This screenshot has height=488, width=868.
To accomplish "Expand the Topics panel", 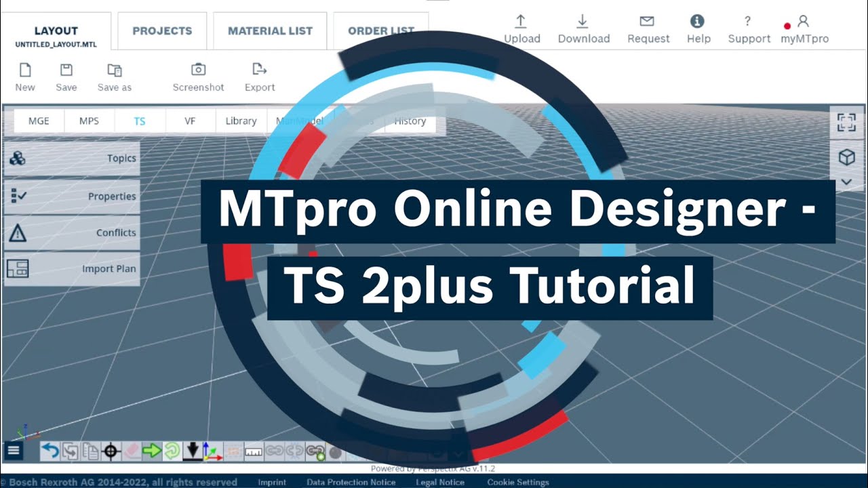I will [72, 159].
